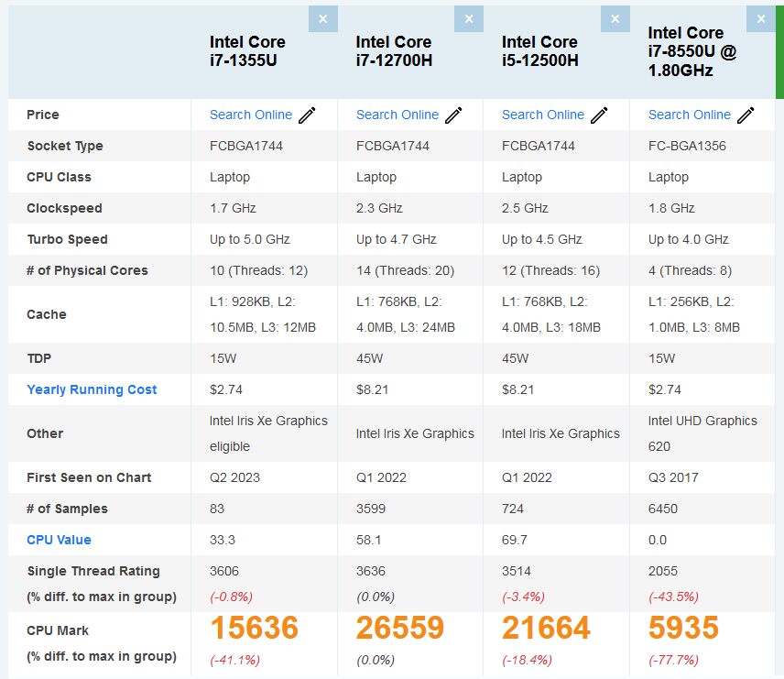Click the green scrollbar on right edge
This screenshot has width=784, height=679.
[x=779, y=50]
